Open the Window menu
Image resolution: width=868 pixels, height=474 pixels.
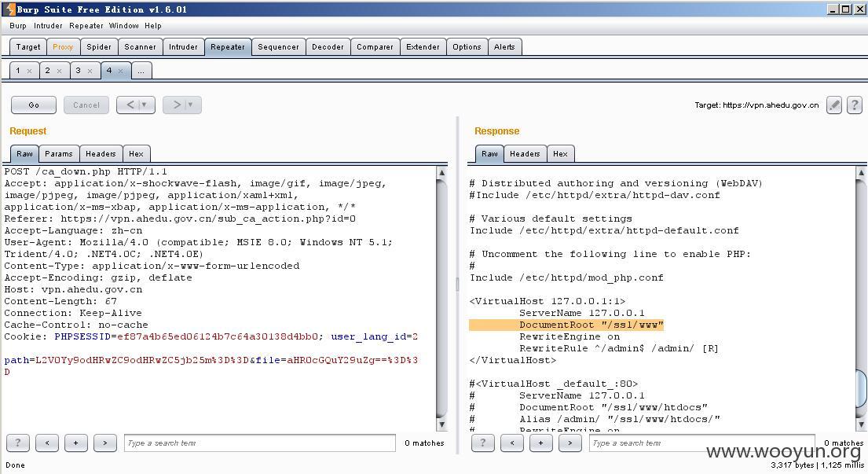[123, 25]
